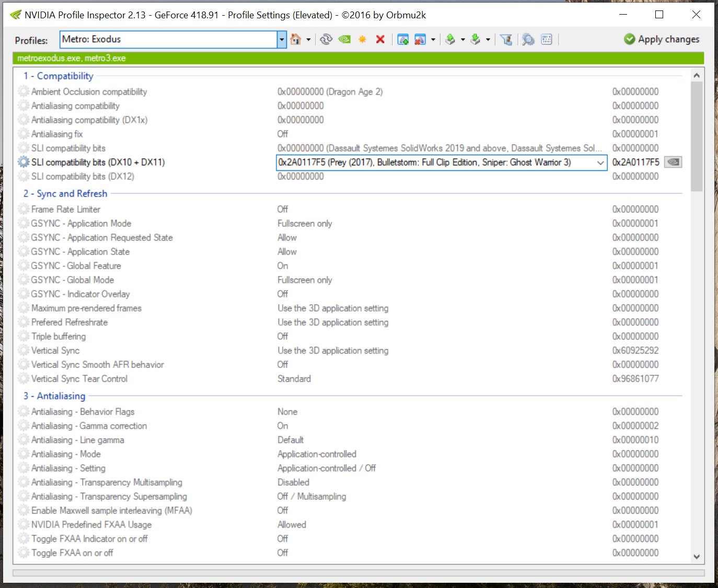Click the gear icon beside Frame Rate Limiter

point(24,209)
